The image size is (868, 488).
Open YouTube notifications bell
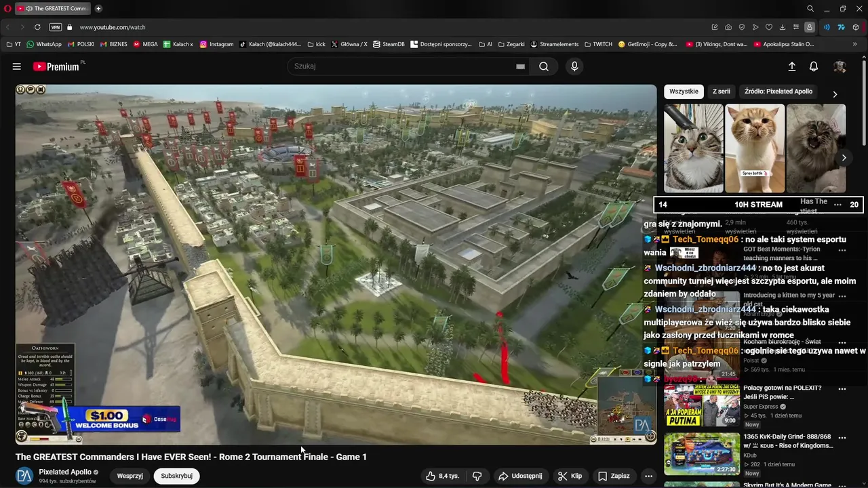click(814, 66)
